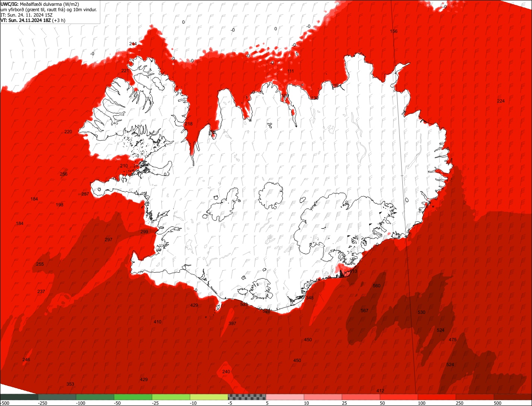The width and height of the screenshot is (532, 406).
Task: Select the swatch between 100 and 250
Action: (437, 397)
